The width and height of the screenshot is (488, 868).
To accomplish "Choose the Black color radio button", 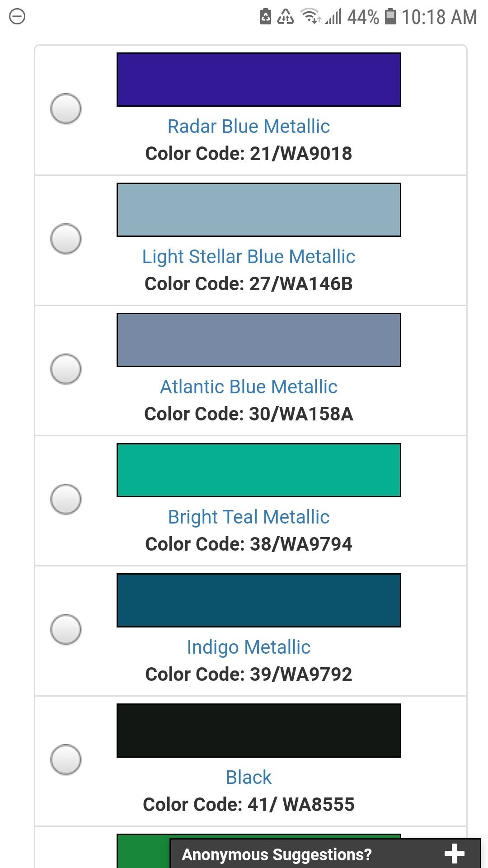I will [x=66, y=759].
